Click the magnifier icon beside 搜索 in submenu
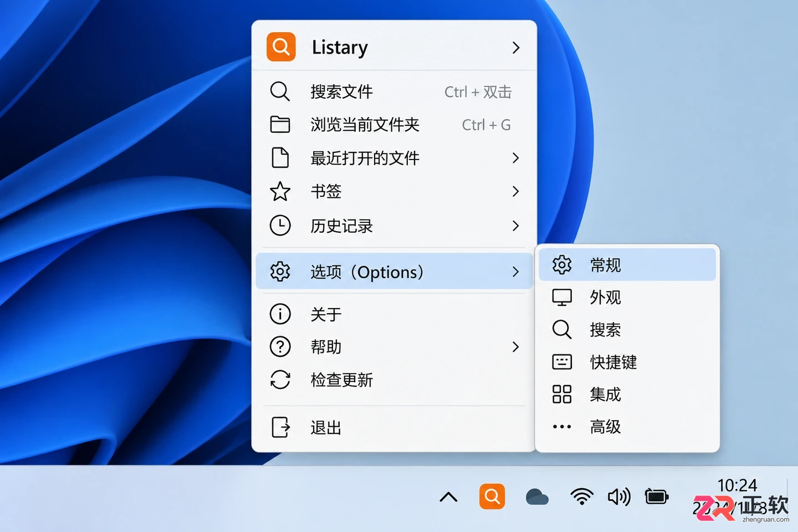The width and height of the screenshot is (798, 532). [562, 329]
